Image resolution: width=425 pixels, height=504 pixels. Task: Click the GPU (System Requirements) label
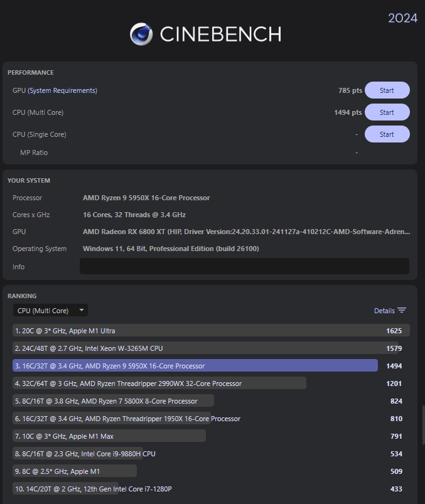point(55,90)
